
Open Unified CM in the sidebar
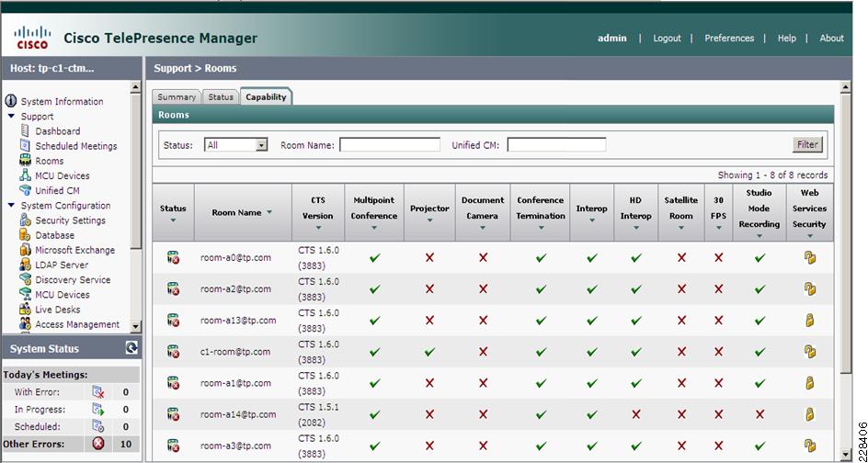[57, 191]
